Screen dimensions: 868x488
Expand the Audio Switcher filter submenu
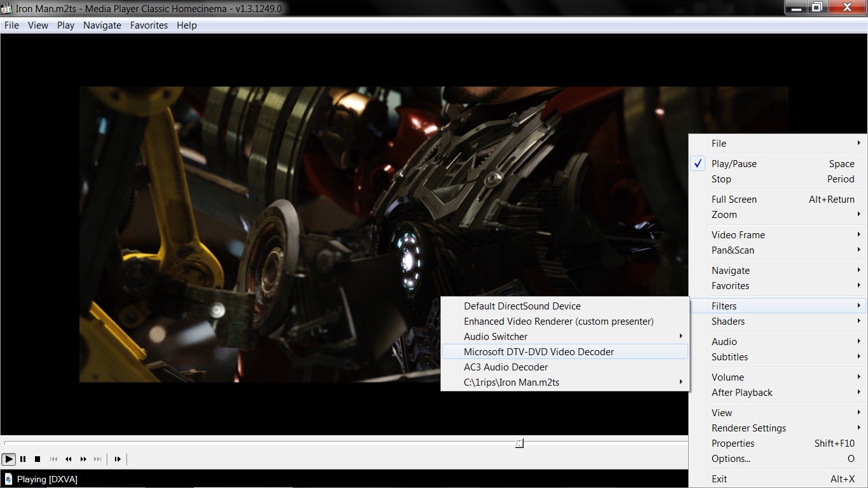point(565,336)
